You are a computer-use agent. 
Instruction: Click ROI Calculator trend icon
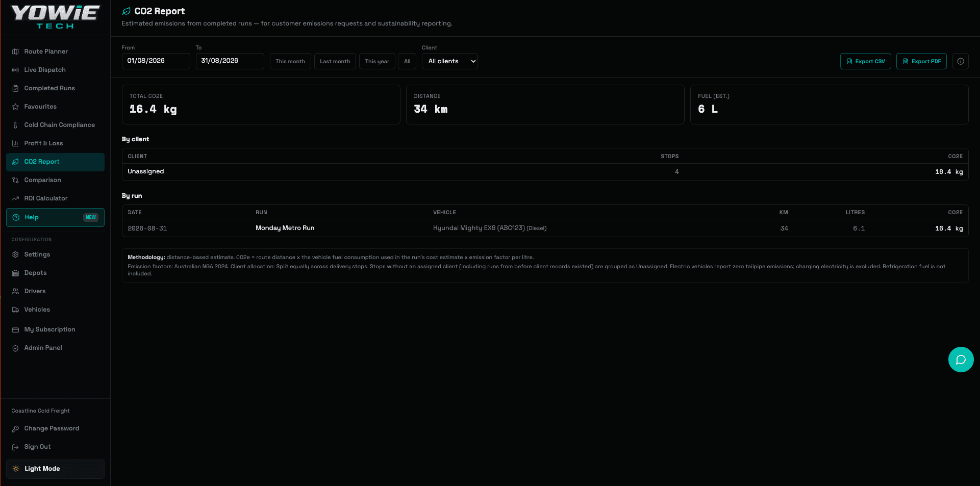point(15,198)
